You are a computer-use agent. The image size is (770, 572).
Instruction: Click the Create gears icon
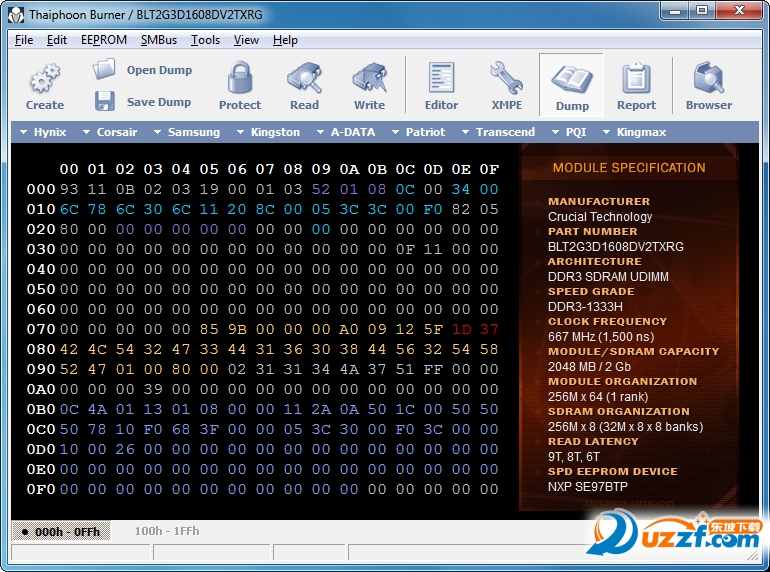click(45, 78)
